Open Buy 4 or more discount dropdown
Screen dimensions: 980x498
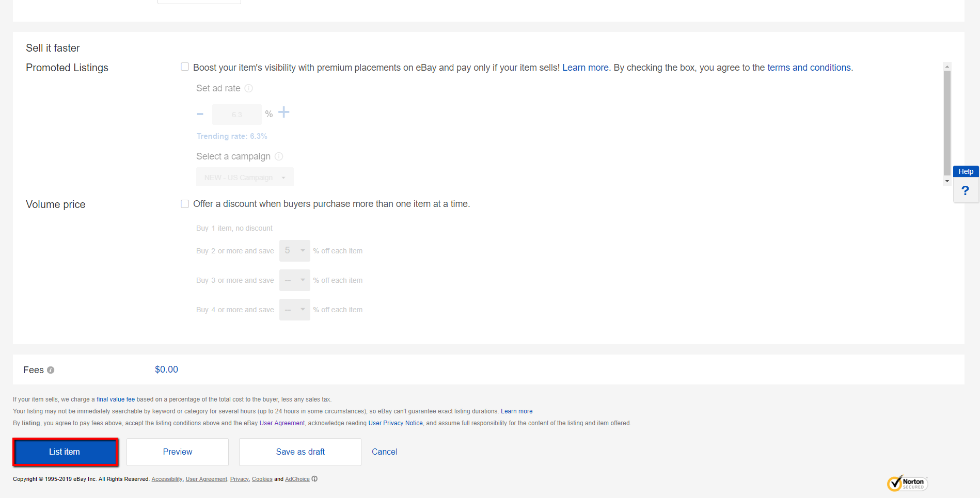(295, 310)
